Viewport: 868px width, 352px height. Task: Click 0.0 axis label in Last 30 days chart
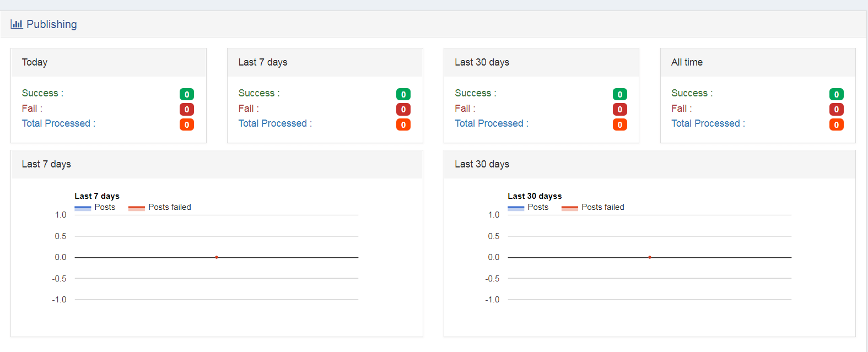click(494, 257)
